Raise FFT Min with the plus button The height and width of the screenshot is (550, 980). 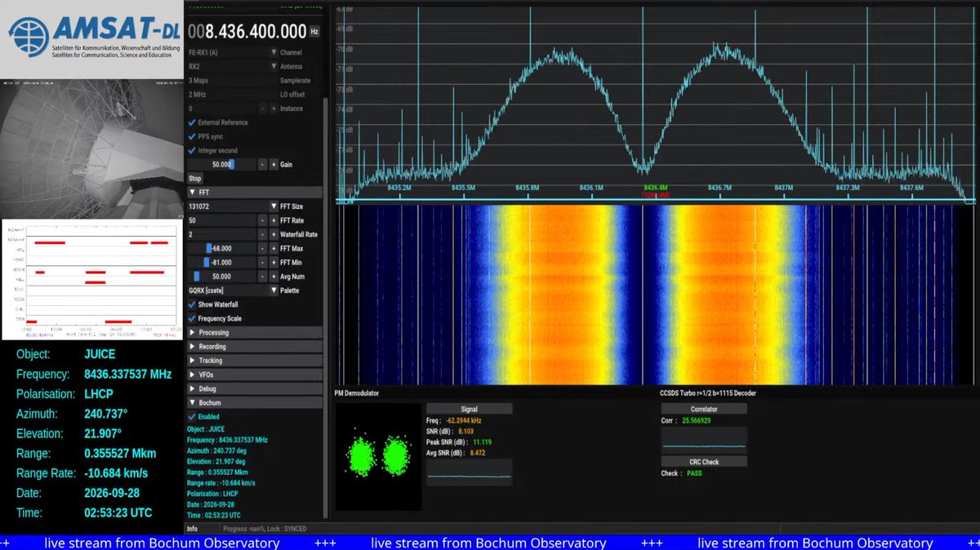point(274,262)
